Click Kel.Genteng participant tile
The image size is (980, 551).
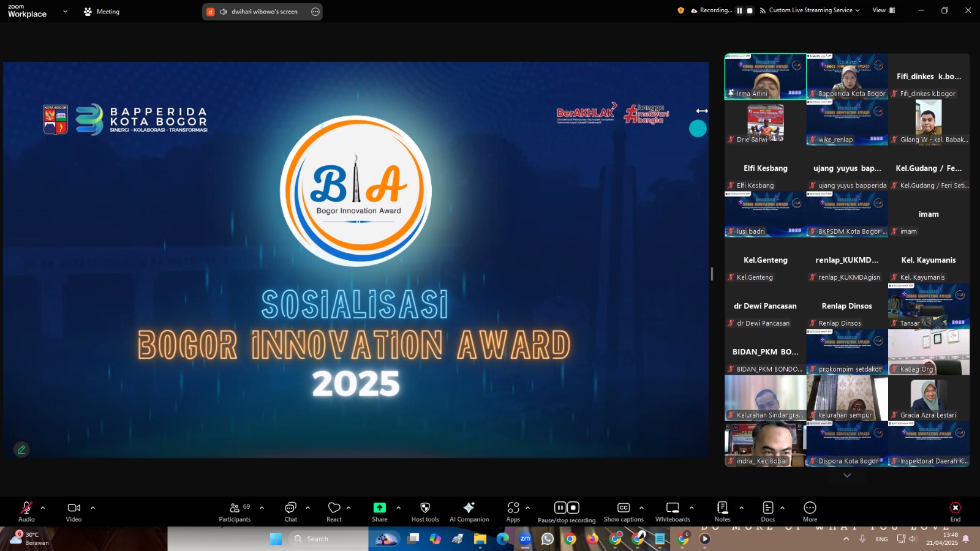tap(765, 260)
